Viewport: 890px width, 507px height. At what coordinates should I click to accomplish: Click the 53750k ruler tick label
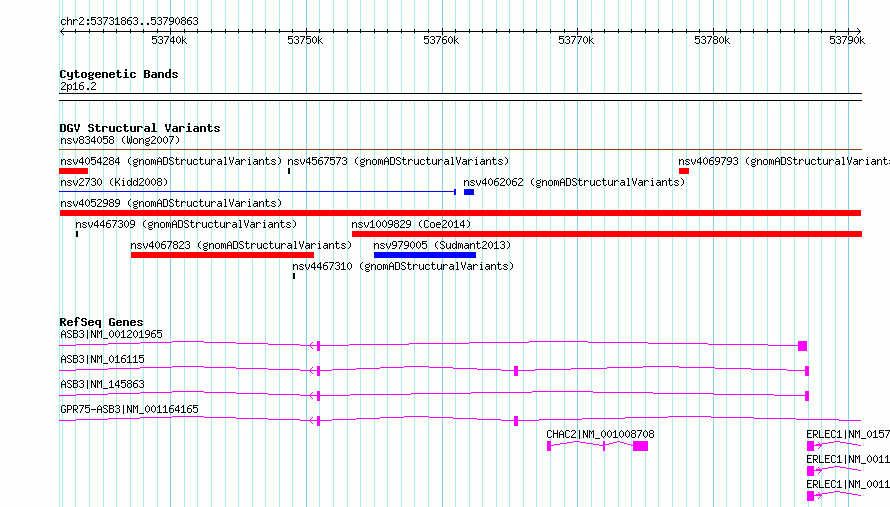point(305,40)
